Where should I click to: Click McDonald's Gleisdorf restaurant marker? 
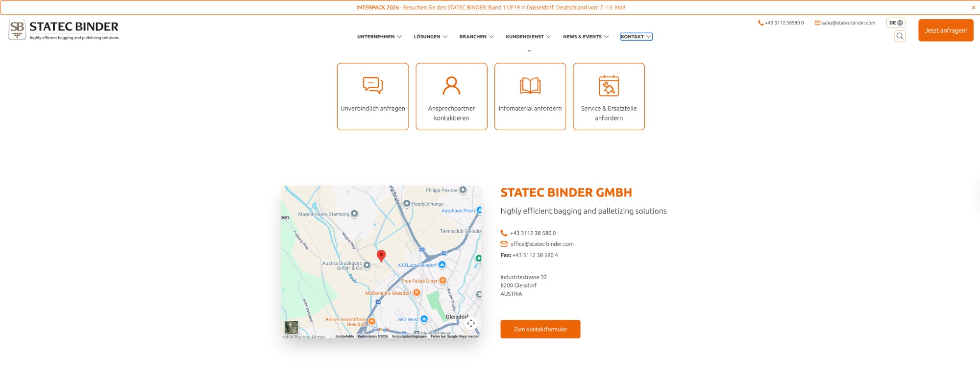coord(416,293)
